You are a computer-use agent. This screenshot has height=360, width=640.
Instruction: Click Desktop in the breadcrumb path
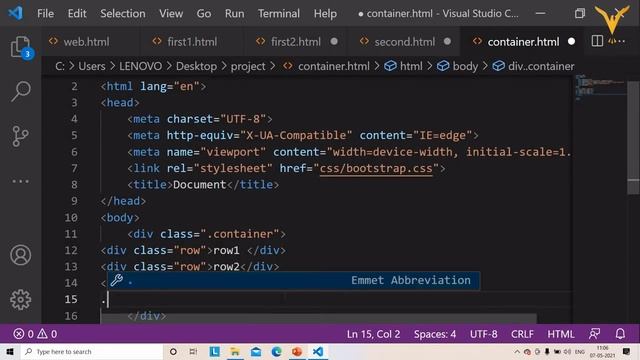coord(196,66)
